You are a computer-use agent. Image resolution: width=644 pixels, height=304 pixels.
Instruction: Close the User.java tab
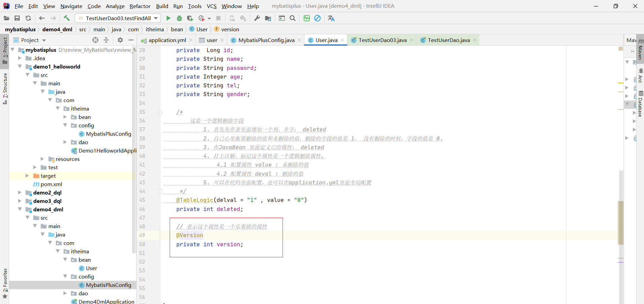342,40
